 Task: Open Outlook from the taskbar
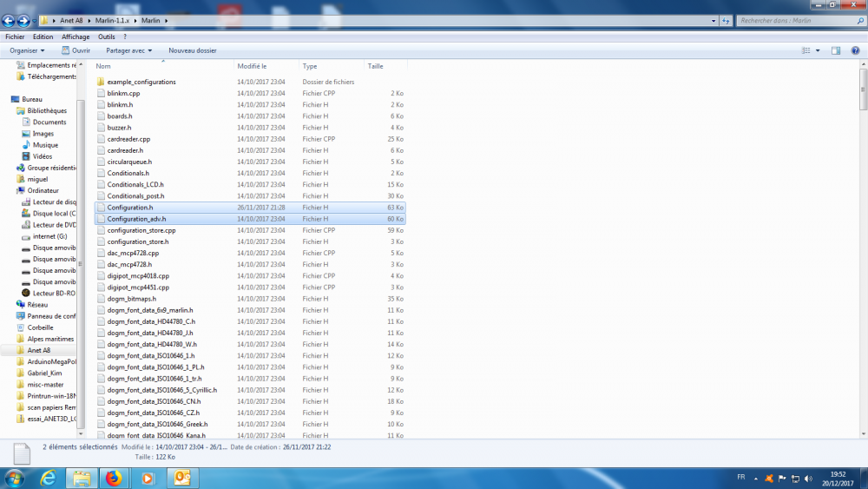[181, 478]
